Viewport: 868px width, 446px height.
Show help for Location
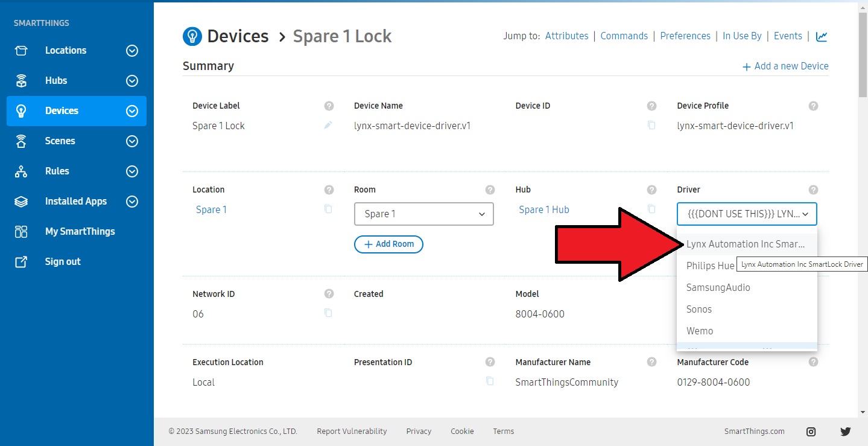(x=329, y=190)
